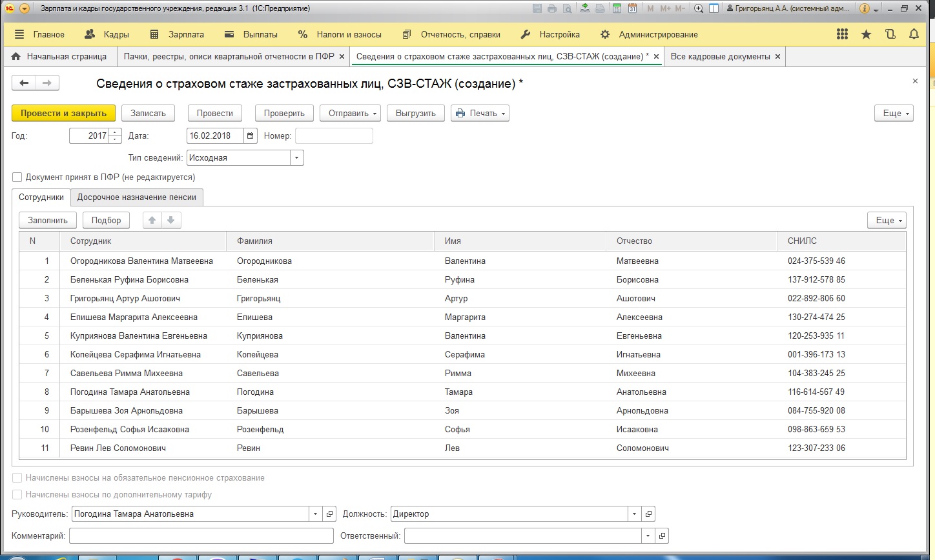Click the favorites star icon

coord(866,35)
